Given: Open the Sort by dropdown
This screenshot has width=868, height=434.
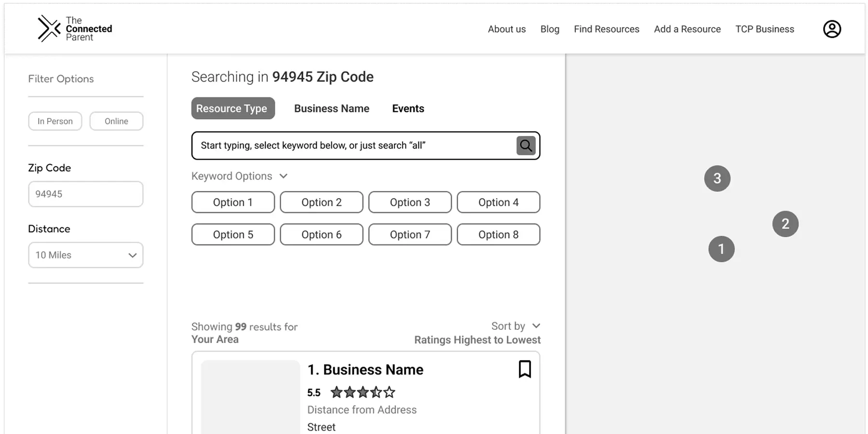Looking at the screenshot, I should tap(515, 325).
